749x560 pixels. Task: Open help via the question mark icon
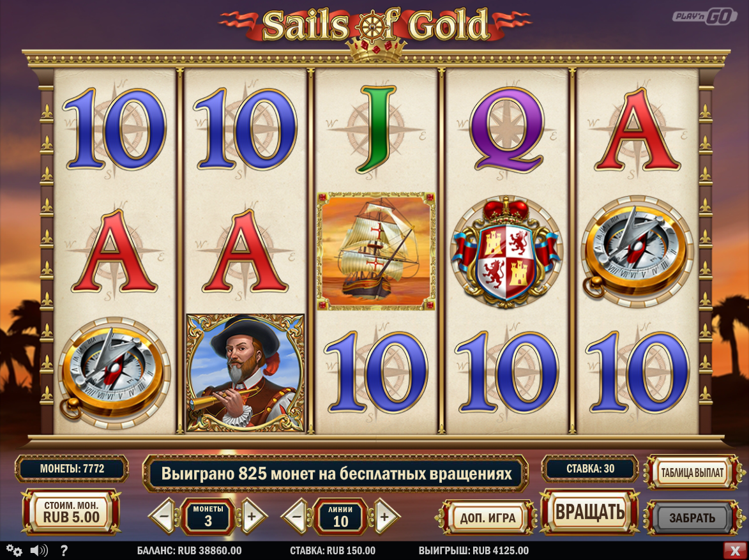coord(64,551)
